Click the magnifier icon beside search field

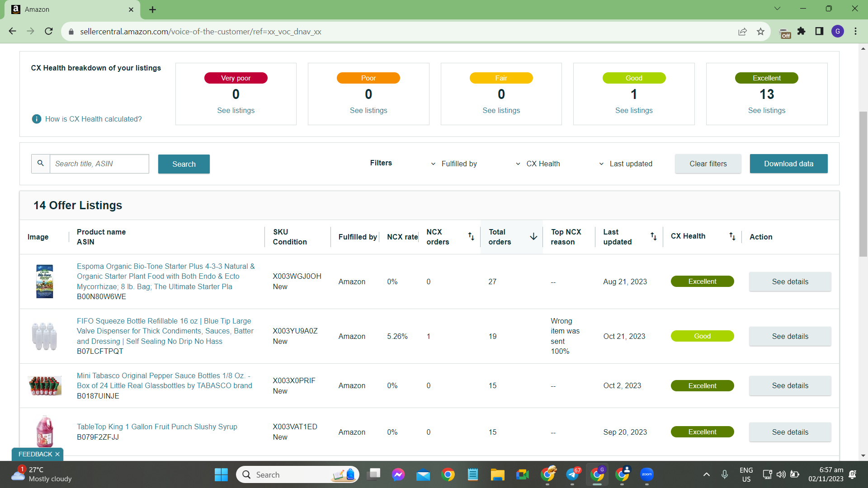coord(41,164)
